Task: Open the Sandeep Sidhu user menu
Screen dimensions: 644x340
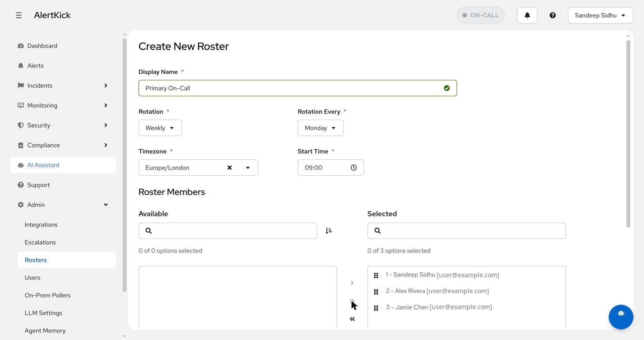Action: [600, 15]
